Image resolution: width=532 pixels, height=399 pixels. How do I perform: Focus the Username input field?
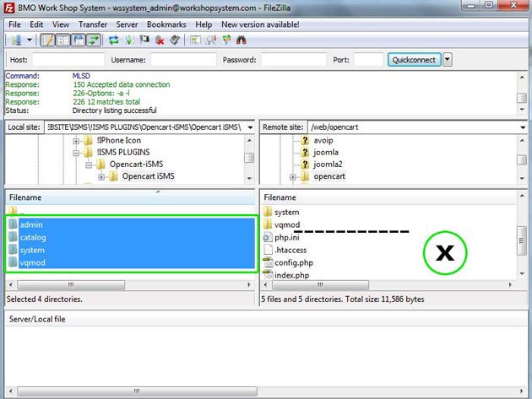pyautogui.click(x=183, y=60)
